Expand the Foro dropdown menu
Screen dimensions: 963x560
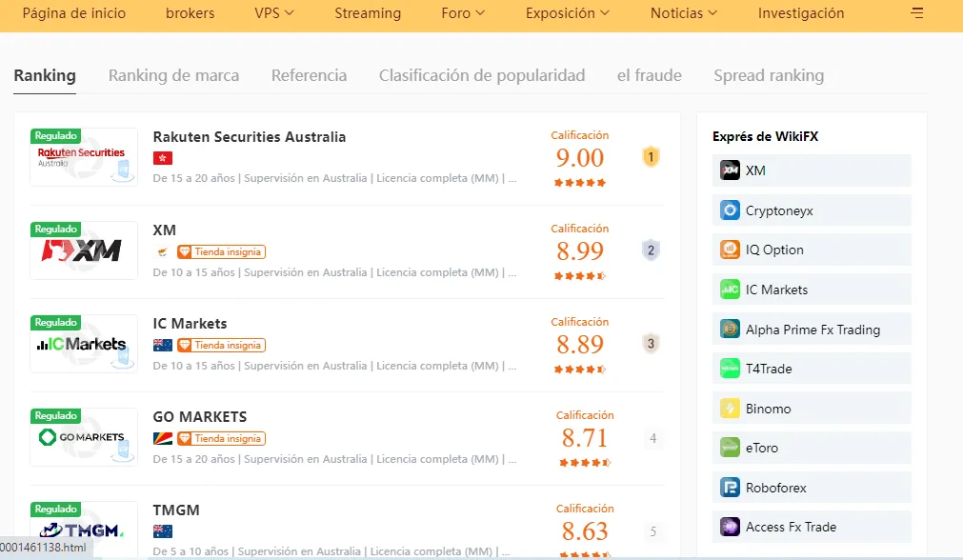click(463, 13)
